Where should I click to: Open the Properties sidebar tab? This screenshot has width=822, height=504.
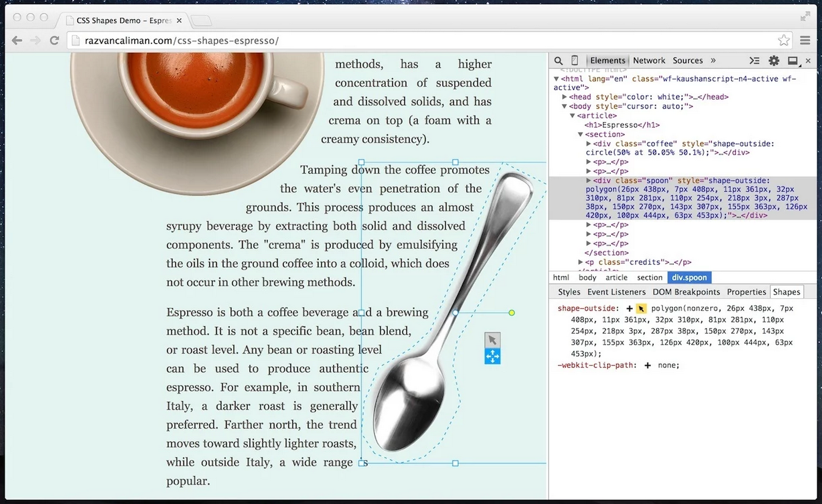(x=746, y=292)
